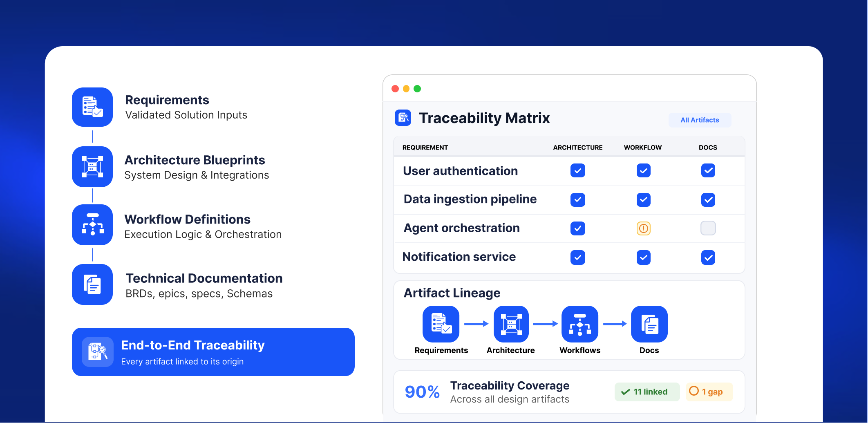
Task: Toggle Notification service Docs checkbox
Action: 708,257
